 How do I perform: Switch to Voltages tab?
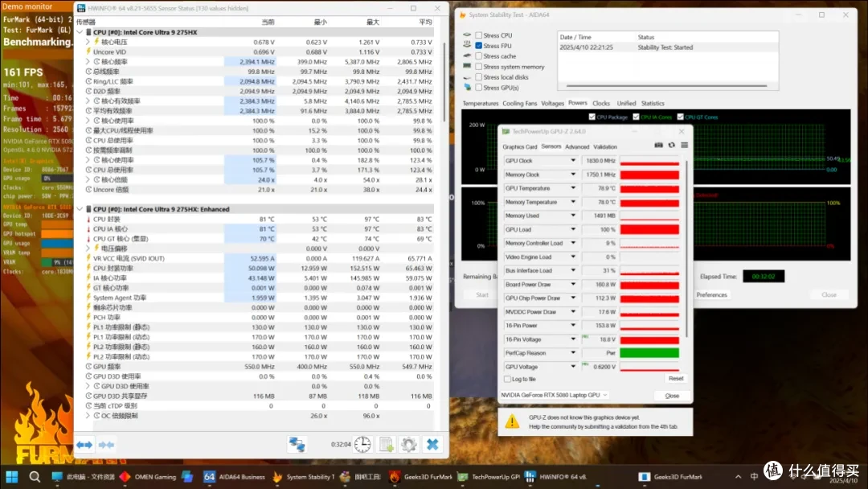click(x=552, y=104)
